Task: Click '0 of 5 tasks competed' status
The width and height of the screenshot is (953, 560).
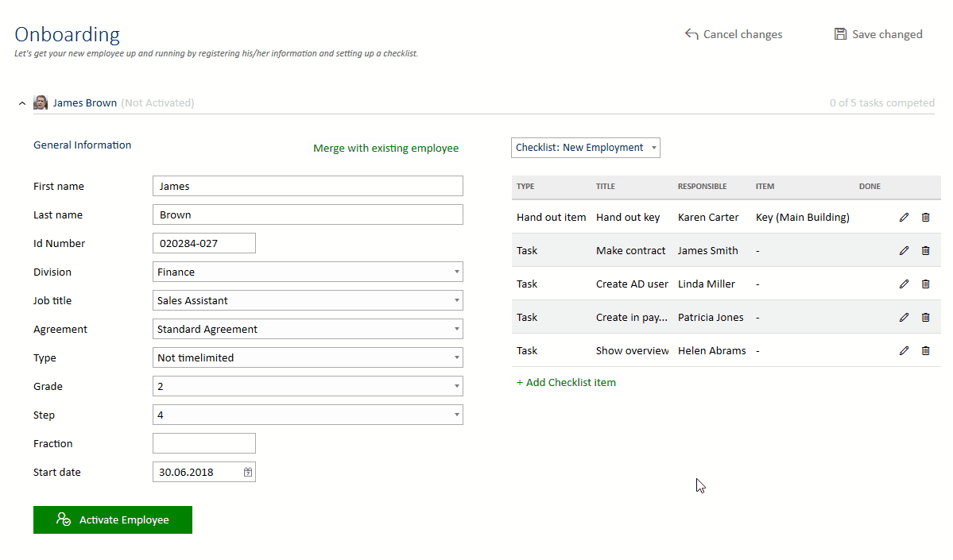Action: point(882,103)
